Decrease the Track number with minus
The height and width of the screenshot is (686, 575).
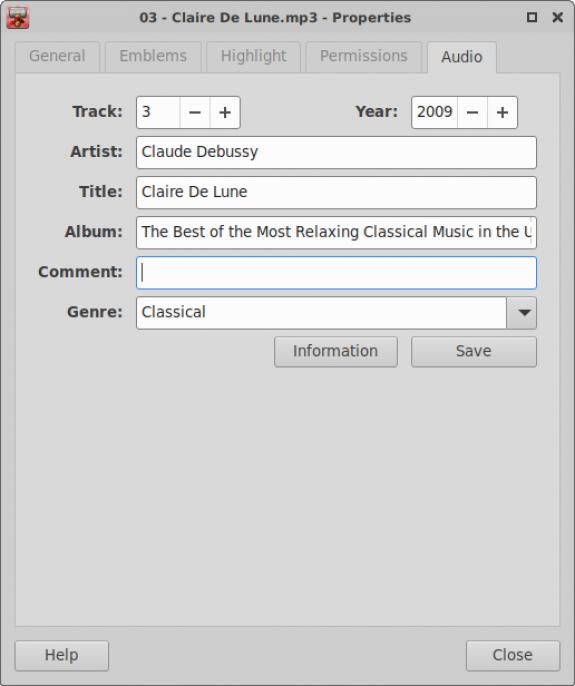pyautogui.click(x=195, y=112)
